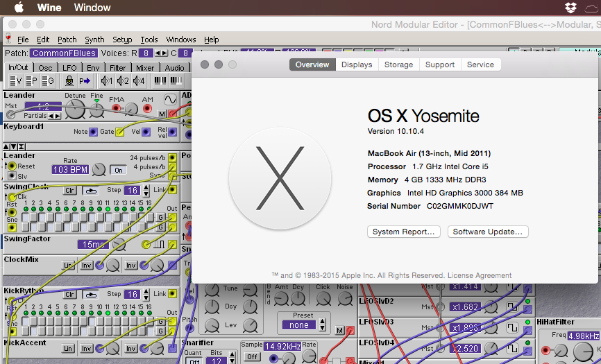Viewport: 601px width, 364px height.
Task: Click the System Report button
Action: [403, 232]
